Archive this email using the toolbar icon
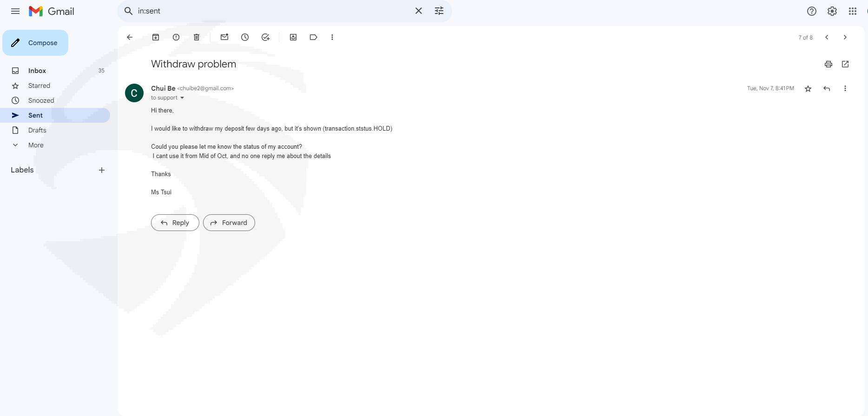 point(156,37)
